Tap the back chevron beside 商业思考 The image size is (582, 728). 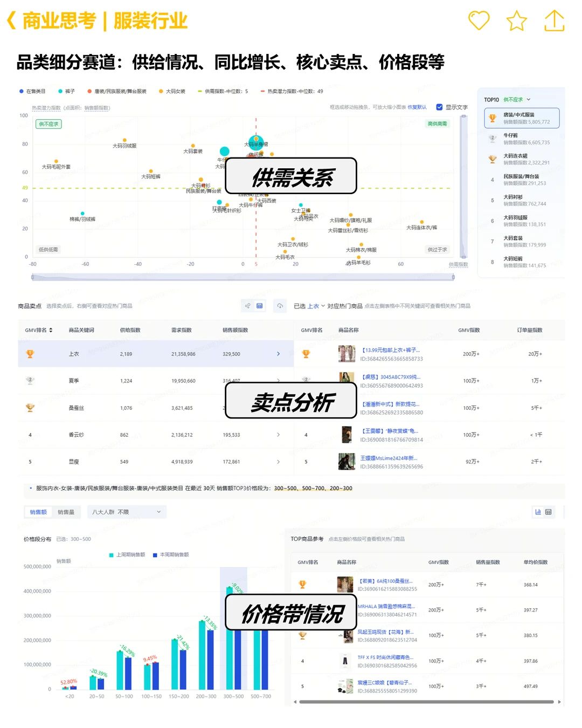(x=11, y=21)
